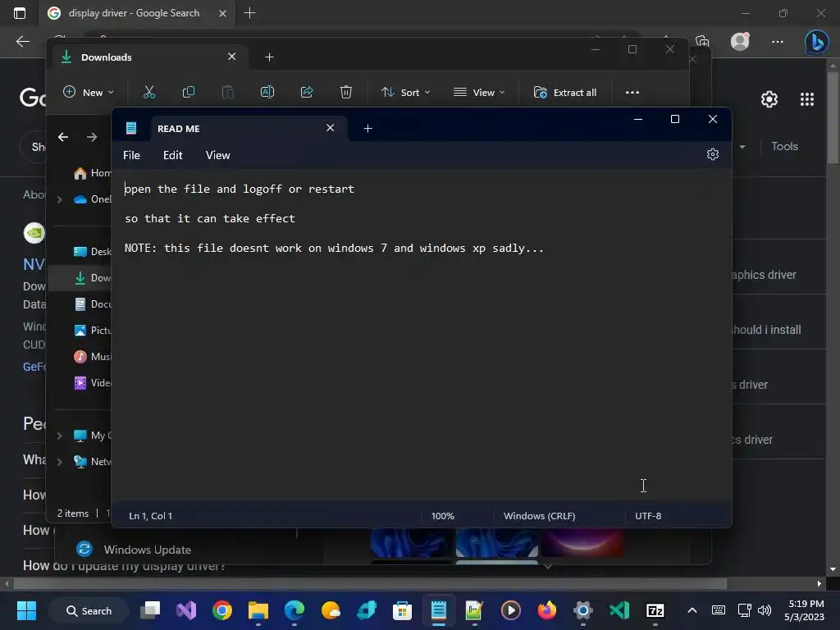Open Home in Explorer sidebar
Image resolution: width=840 pixels, height=630 pixels.
point(92,173)
